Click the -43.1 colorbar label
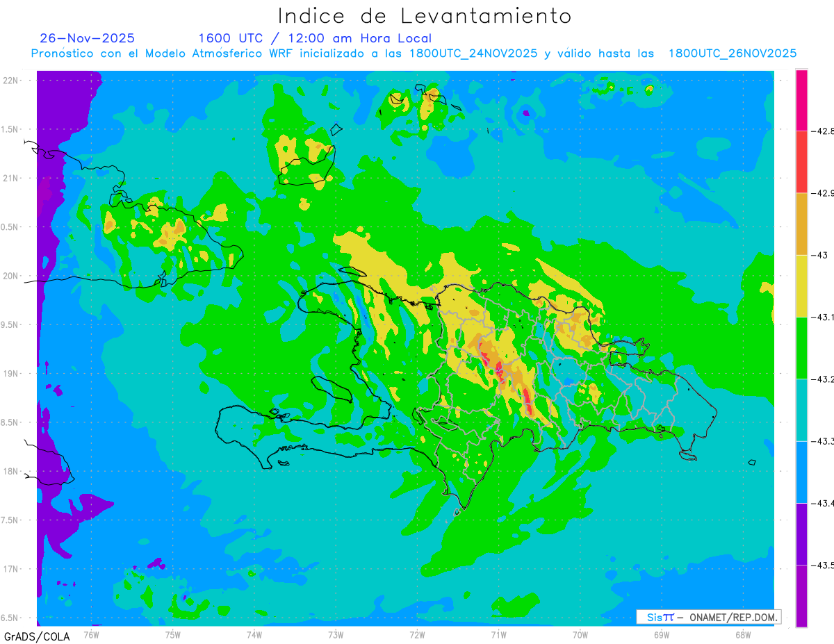This screenshot has width=834, height=644. (x=822, y=317)
